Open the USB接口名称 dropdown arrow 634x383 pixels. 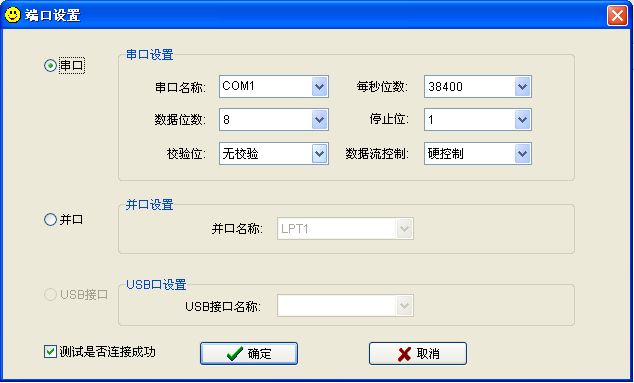(404, 306)
